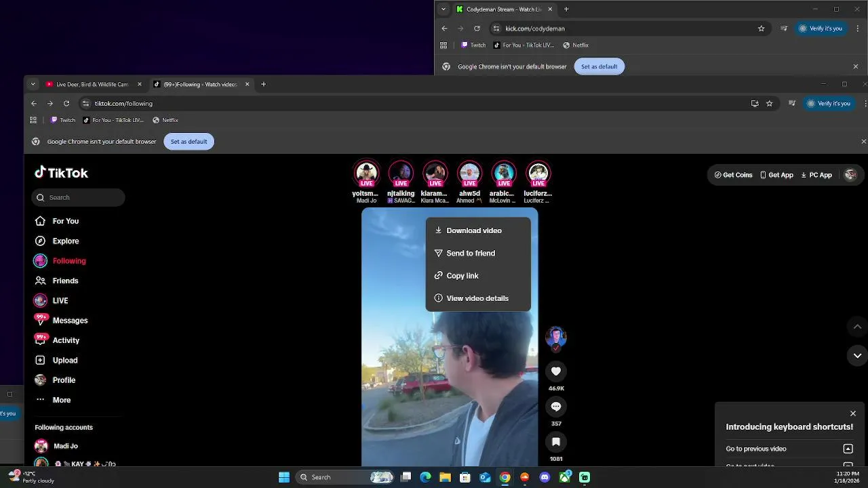Screen dimensions: 868x488
Task: Dismiss default browser bar in Kick window
Action: pyautogui.click(x=856, y=66)
